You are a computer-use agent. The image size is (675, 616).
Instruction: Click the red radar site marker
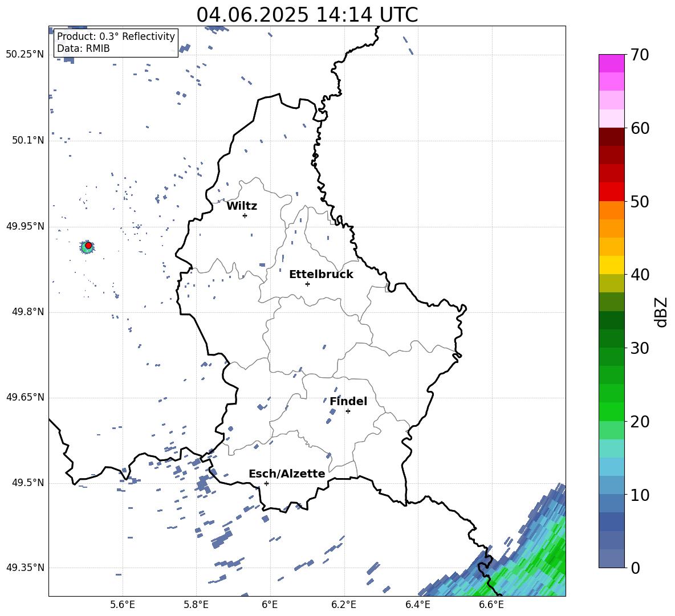tap(88, 245)
